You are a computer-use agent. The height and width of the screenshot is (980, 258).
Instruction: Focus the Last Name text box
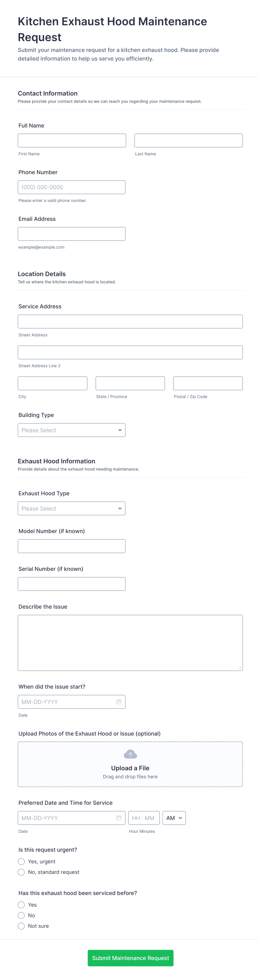coord(188,140)
